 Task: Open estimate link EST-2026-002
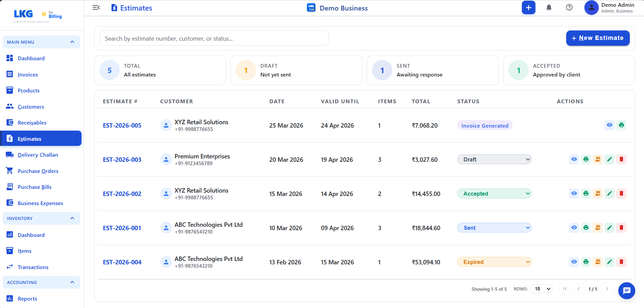coord(122,194)
